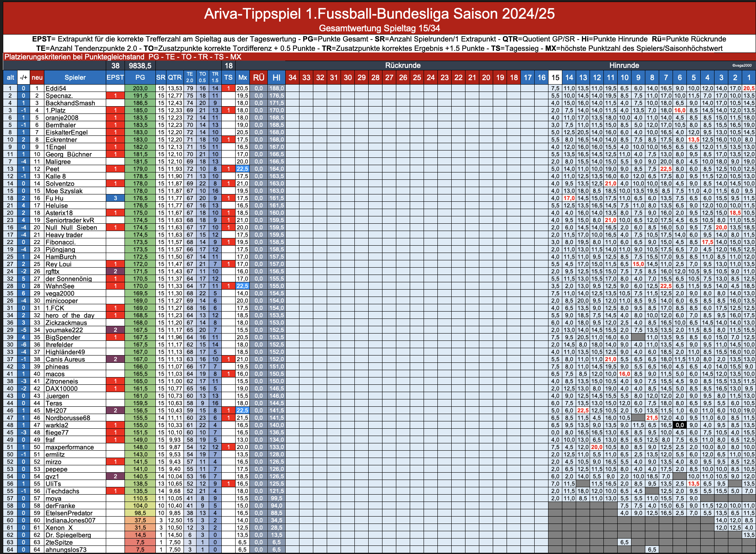Select player name 'Asterix18'
This screenshot has height=554, width=756.
(x=59, y=213)
